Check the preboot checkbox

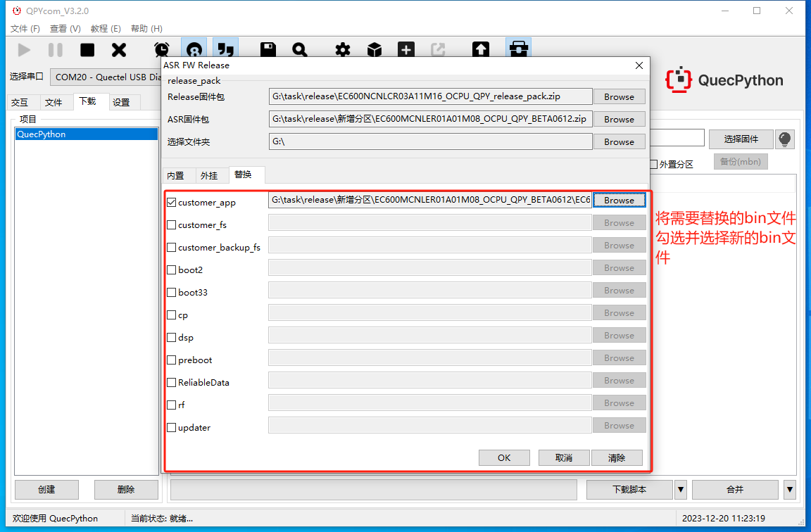point(172,360)
